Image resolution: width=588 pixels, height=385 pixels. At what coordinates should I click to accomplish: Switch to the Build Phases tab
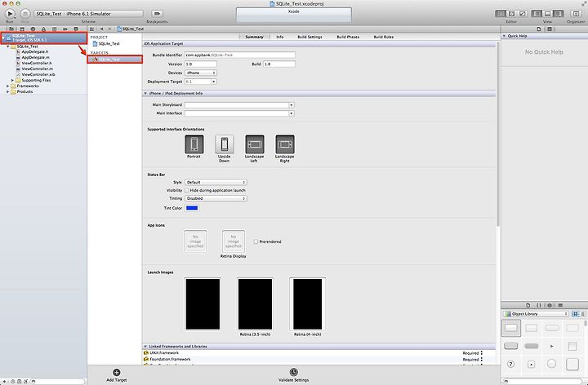point(348,37)
